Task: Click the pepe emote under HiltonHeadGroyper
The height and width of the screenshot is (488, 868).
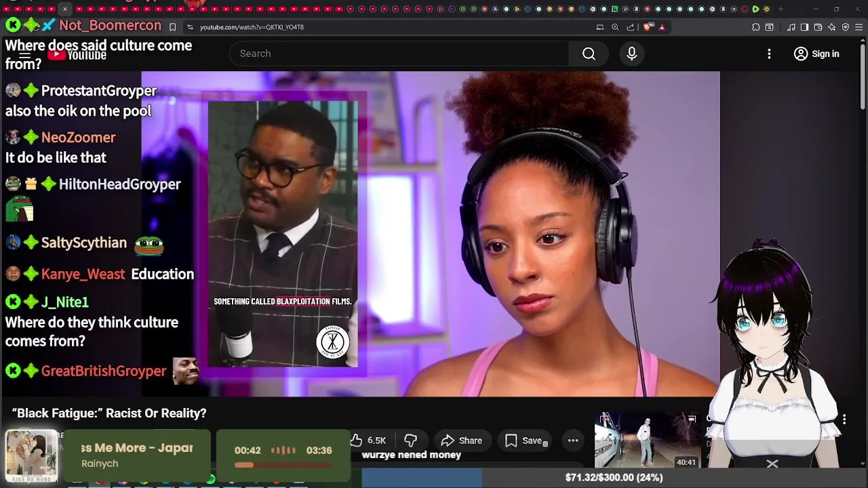Action: (x=20, y=209)
